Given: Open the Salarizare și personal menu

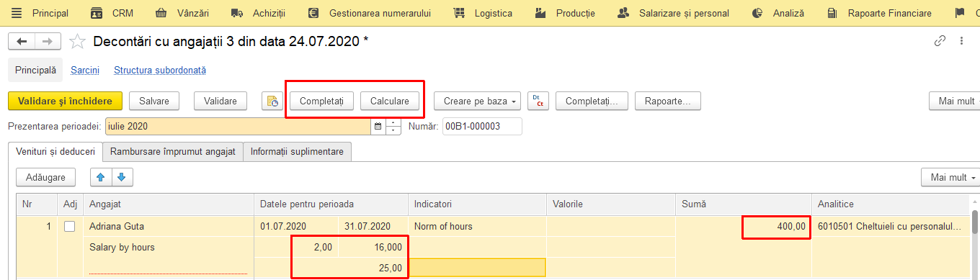Looking at the screenshot, I should point(674,13).
